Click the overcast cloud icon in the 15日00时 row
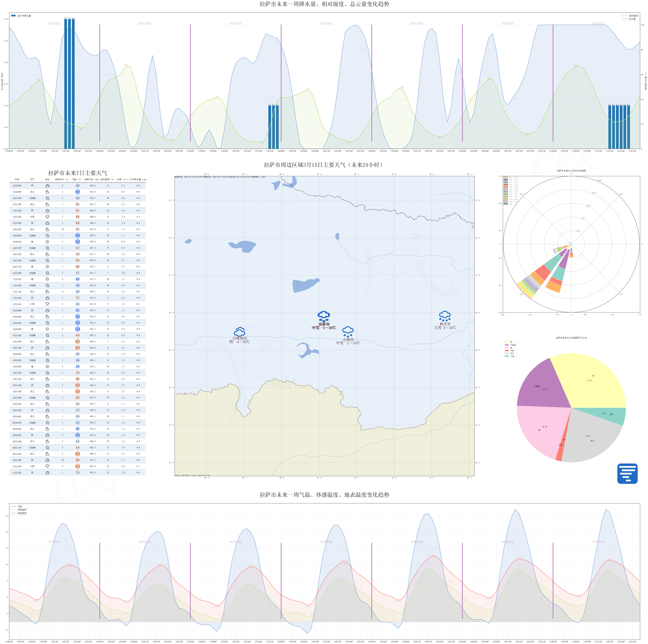This screenshot has height=644, width=648. tap(47, 186)
